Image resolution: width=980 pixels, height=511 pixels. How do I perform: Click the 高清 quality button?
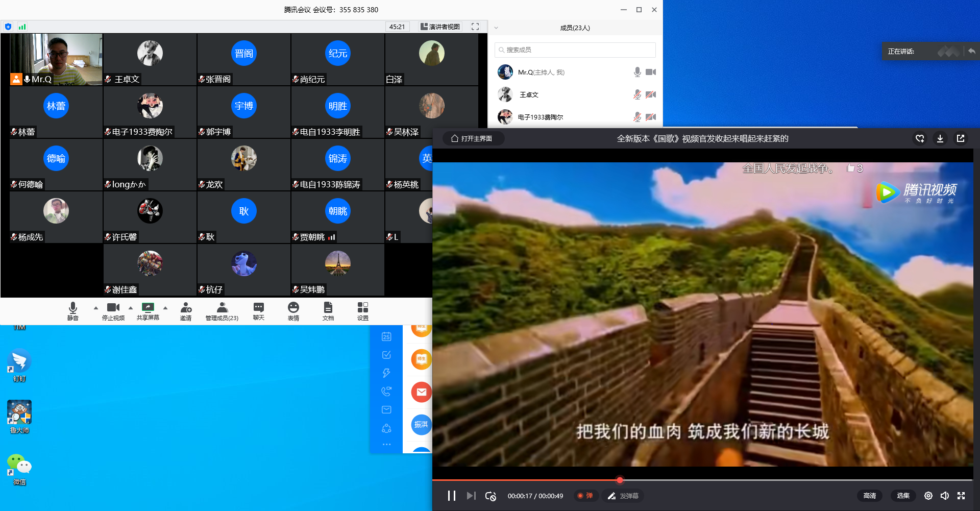tap(869, 496)
